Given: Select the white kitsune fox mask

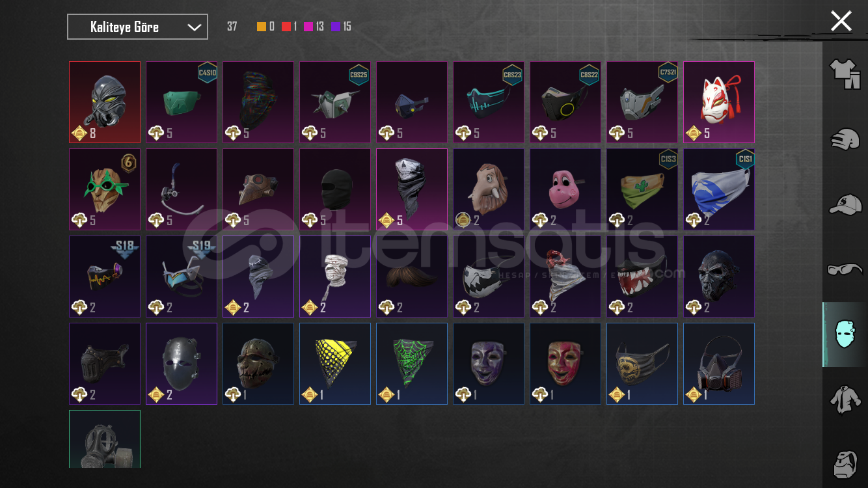Looking at the screenshot, I should point(719,102).
